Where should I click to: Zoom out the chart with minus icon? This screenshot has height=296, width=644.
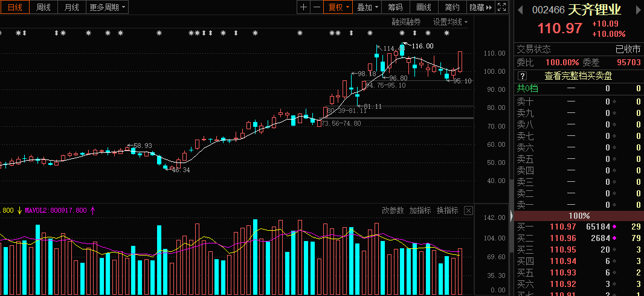pos(316,7)
